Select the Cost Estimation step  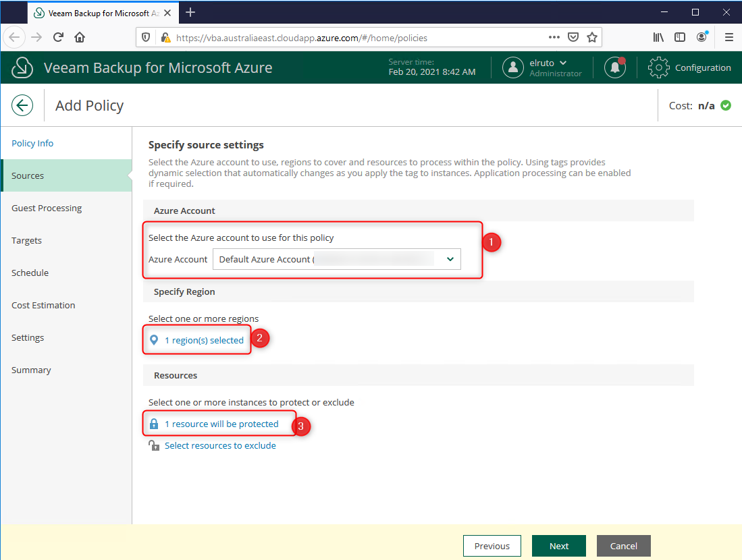point(43,305)
